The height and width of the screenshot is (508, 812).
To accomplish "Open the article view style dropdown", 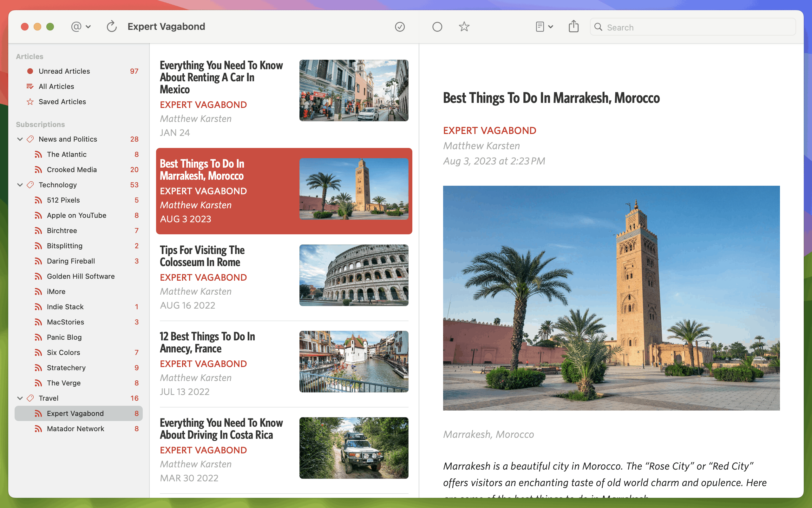I will tap(544, 27).
